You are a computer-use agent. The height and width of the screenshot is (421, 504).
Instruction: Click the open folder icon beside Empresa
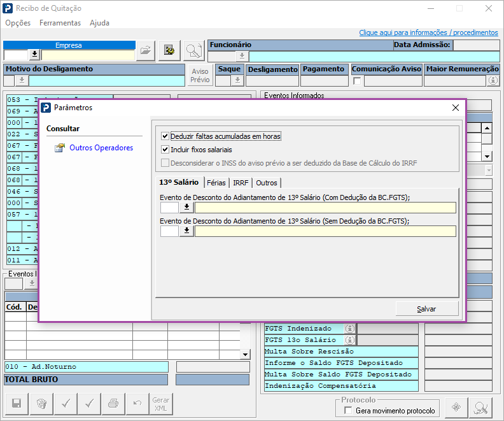coord(146,50)
